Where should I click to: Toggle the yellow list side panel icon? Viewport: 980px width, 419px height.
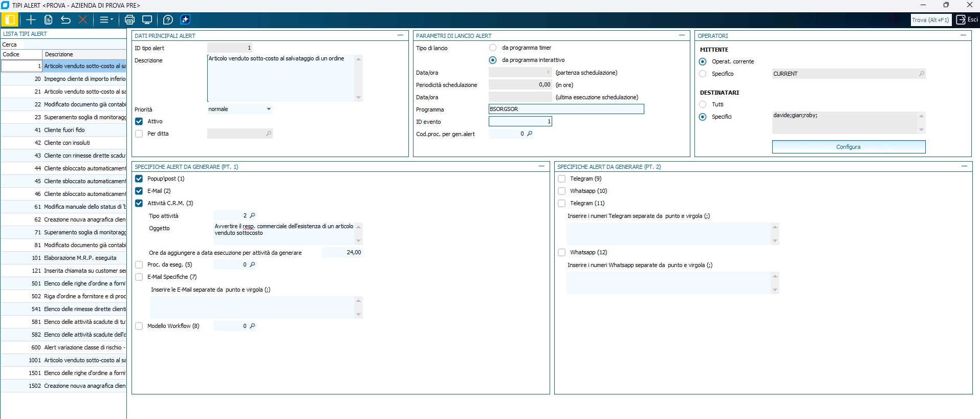coord(10,20)
